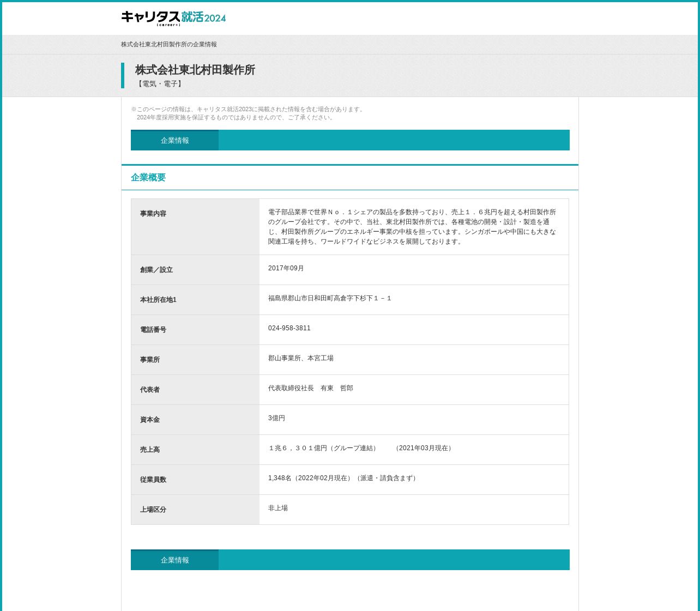Select the lower 企業情報 tab
Image resolution: width=700 pixels, height=611 pixels.
click(x=174, y=560)
